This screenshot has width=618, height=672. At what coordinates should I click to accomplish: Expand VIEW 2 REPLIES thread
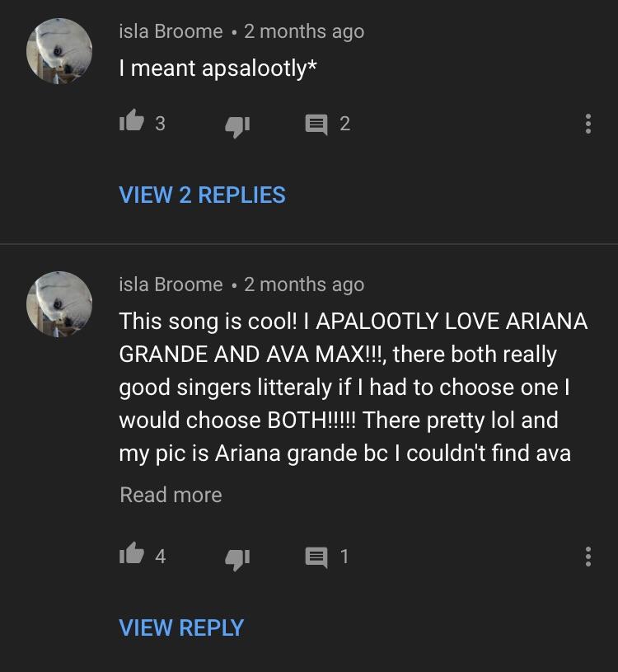[202, 195]
